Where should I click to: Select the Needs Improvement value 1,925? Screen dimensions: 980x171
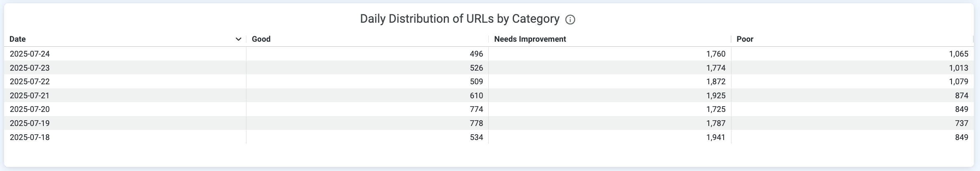pyautogui.click(x=715, y=96)
